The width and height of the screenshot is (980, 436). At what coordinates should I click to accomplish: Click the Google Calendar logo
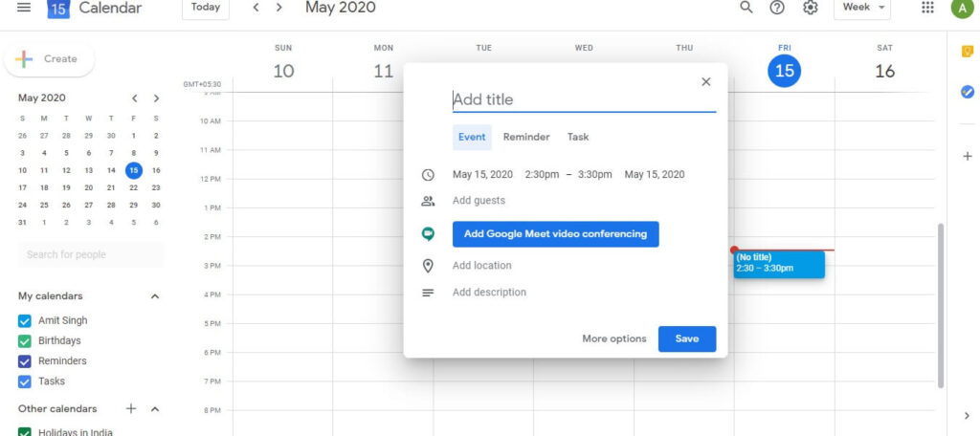(x=58, y=8)
